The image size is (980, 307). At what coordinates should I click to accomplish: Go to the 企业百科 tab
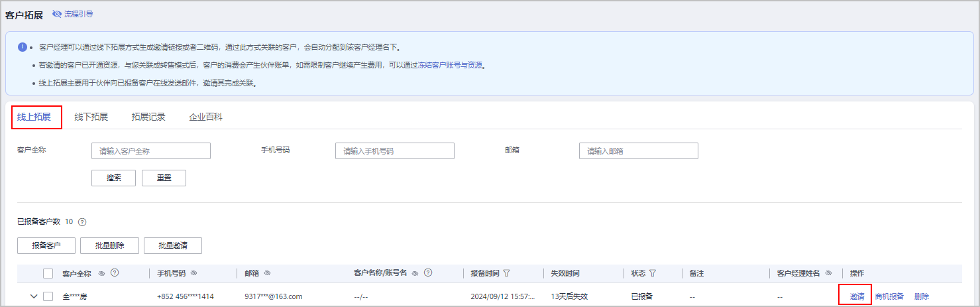(205, 117)
